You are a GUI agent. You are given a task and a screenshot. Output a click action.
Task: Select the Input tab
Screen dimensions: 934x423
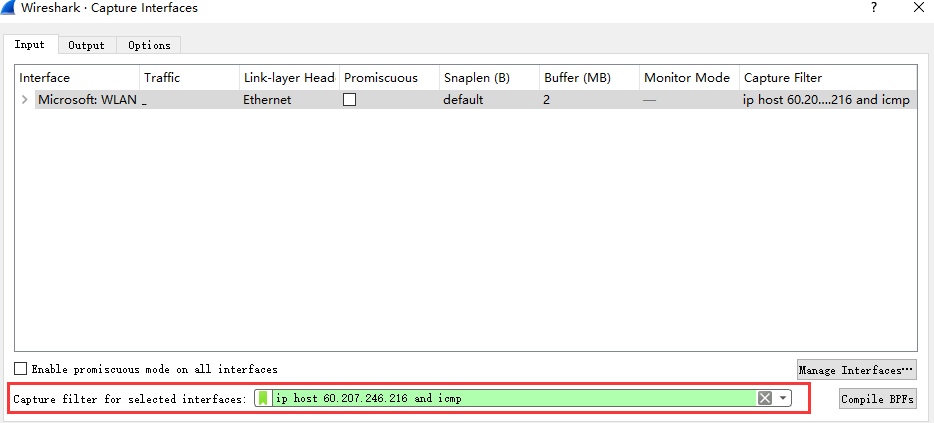[30, 45]
